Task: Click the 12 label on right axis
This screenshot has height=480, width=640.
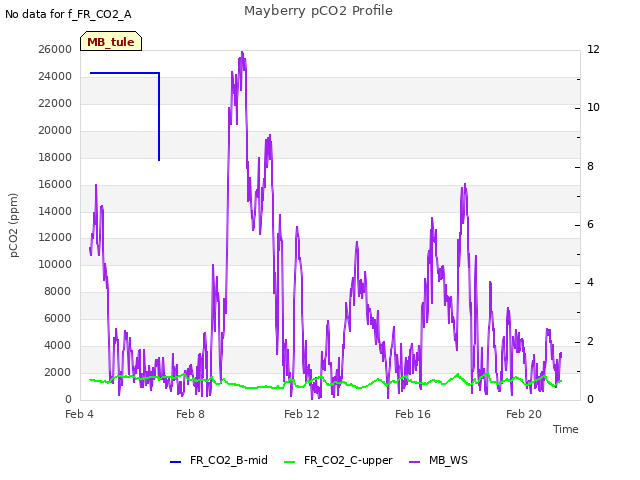Action: click(x=593, y=49)
